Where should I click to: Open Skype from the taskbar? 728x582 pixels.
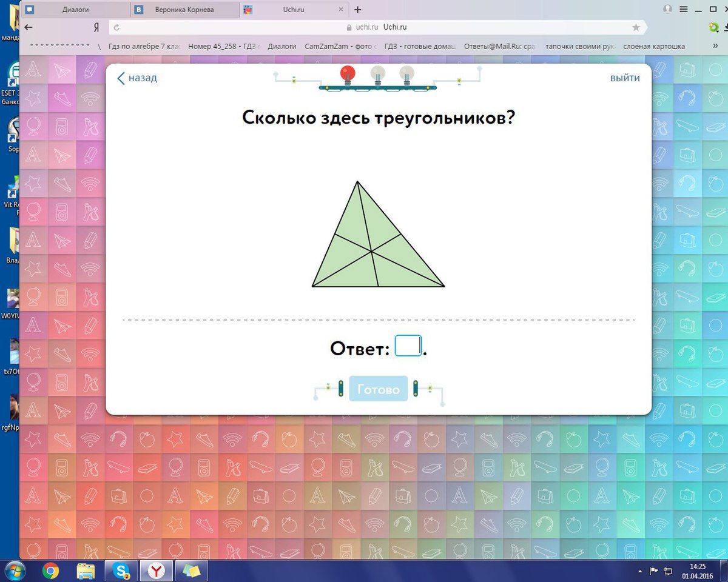[x=121, y=570]
